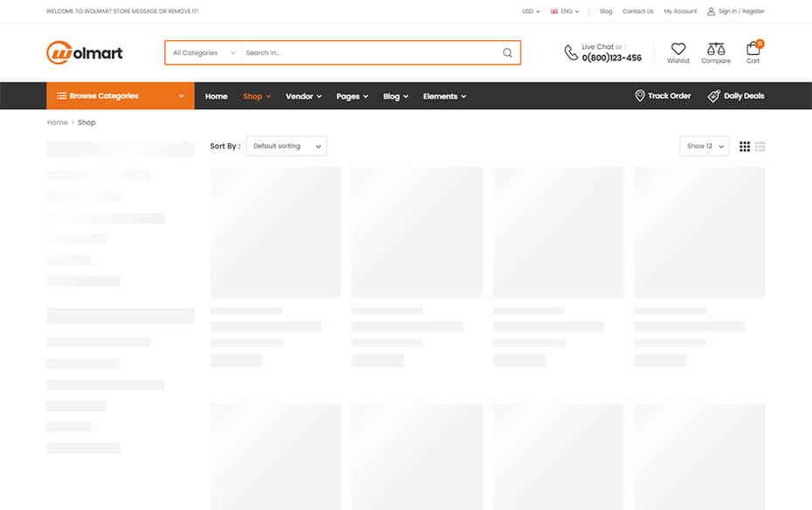This screenshot has height=510, width=812.
Task: Click the search magnifier icon
Action: coord(507,52)
